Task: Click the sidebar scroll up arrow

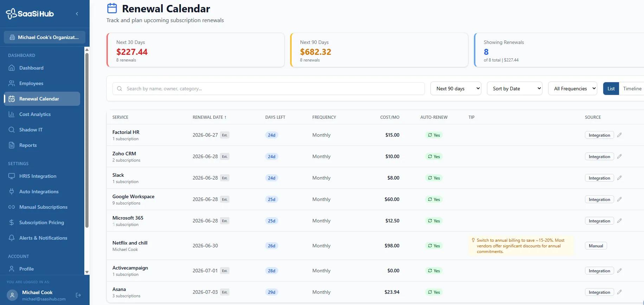Action: [x=87, y=50]
